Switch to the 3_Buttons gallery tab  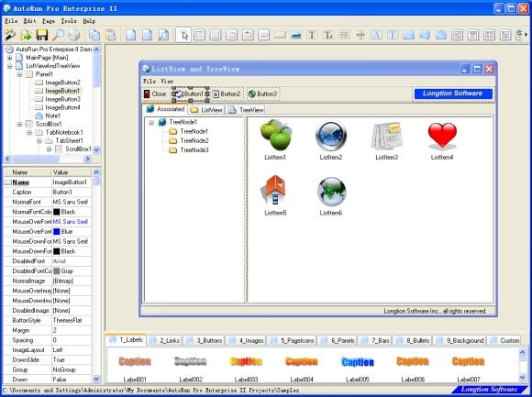(204, 340)
